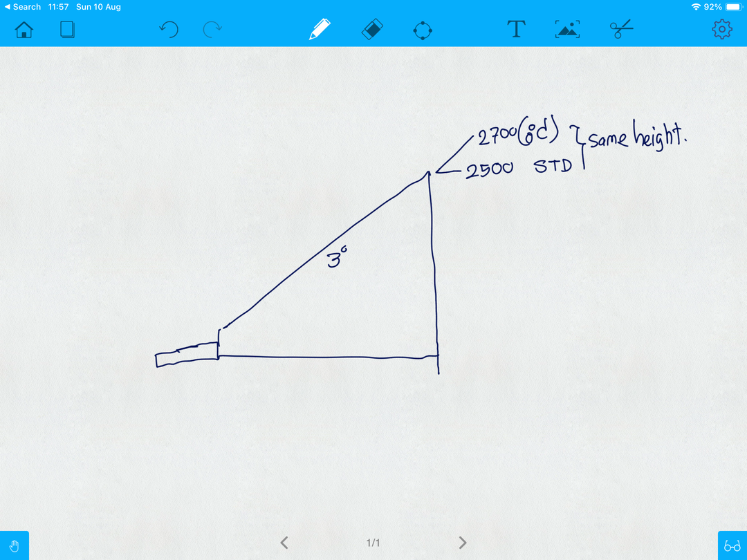Viewport: 747px width, 560px height.
Task: Open the Home screen icon
Action: click(24, 29)
